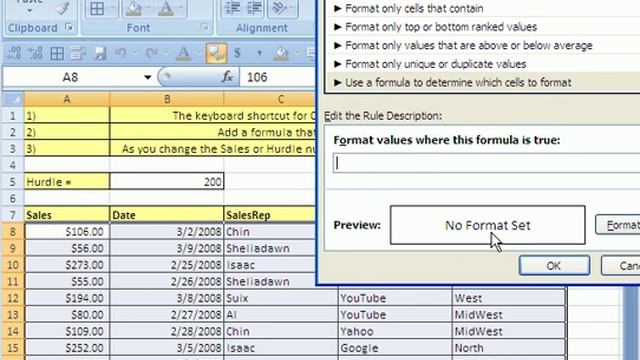Select row 8 header
Screen dimensions: 640x360
point(13,232)
